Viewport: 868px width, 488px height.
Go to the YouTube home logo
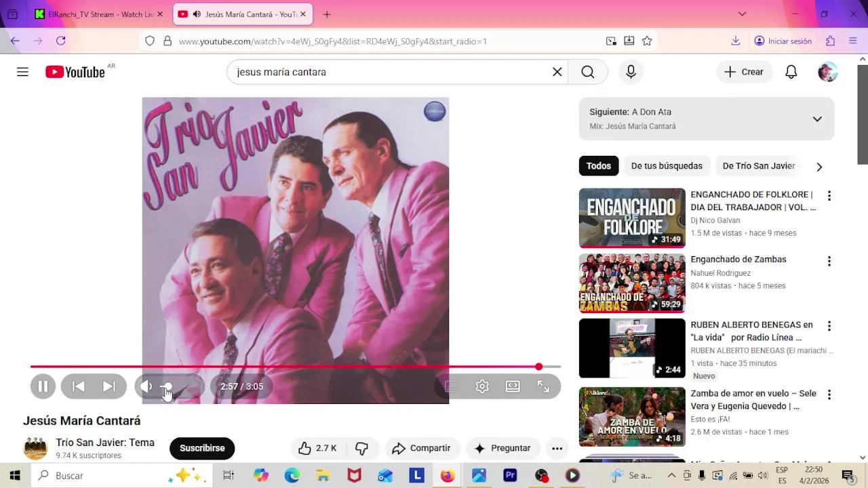[x=75, y=72]
